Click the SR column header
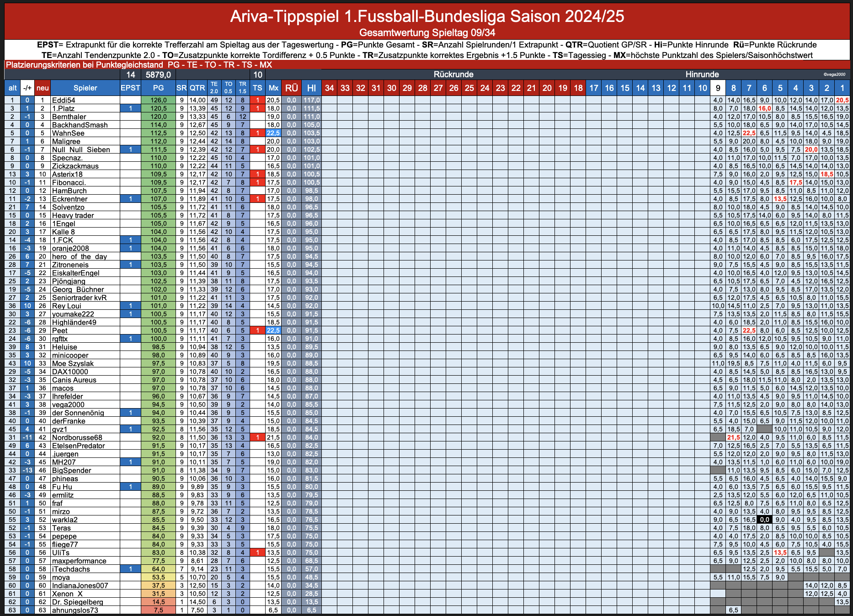 pos(181,88)
